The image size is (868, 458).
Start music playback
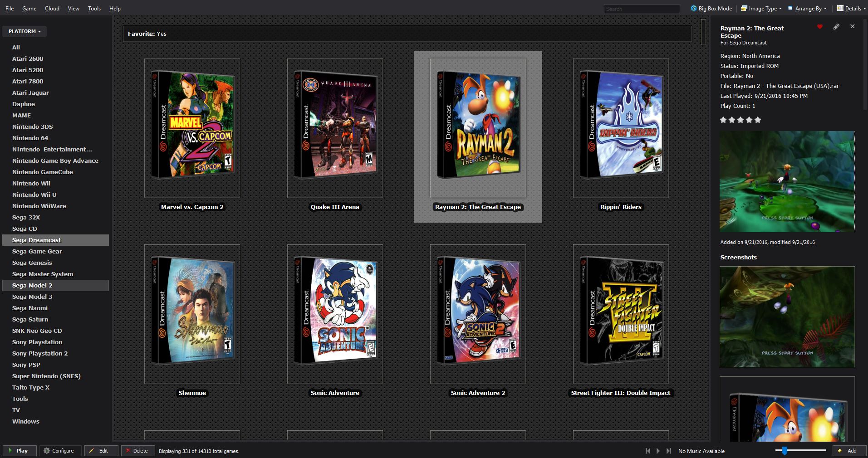658,451
